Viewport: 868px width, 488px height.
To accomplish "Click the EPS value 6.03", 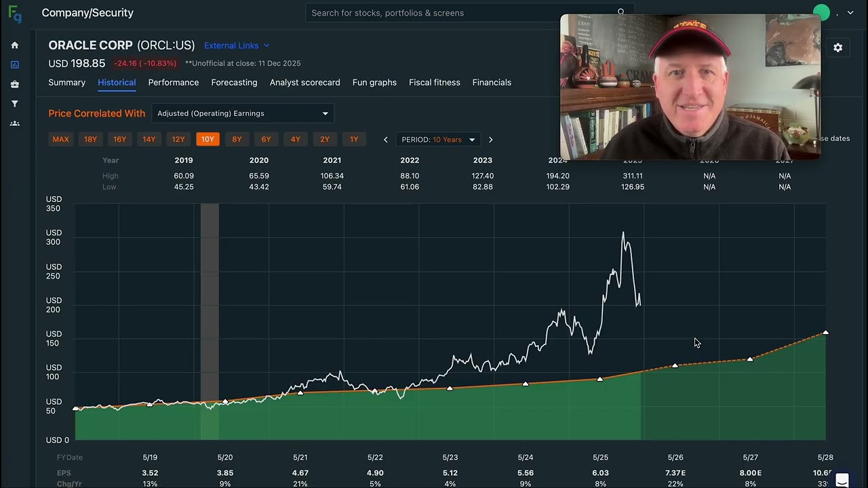I will coord(600,473).
